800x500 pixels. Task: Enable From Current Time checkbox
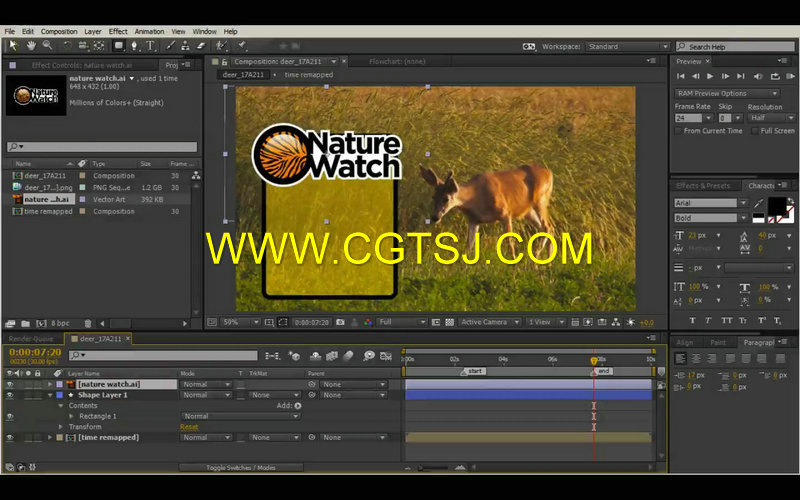(x=678, y=131)
